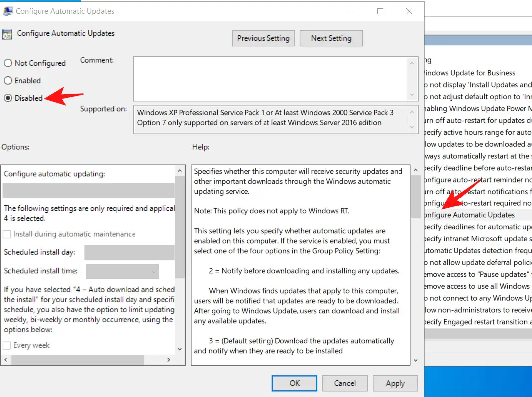
Task: Select the Enabled radio button
Action: pos(8,80)
